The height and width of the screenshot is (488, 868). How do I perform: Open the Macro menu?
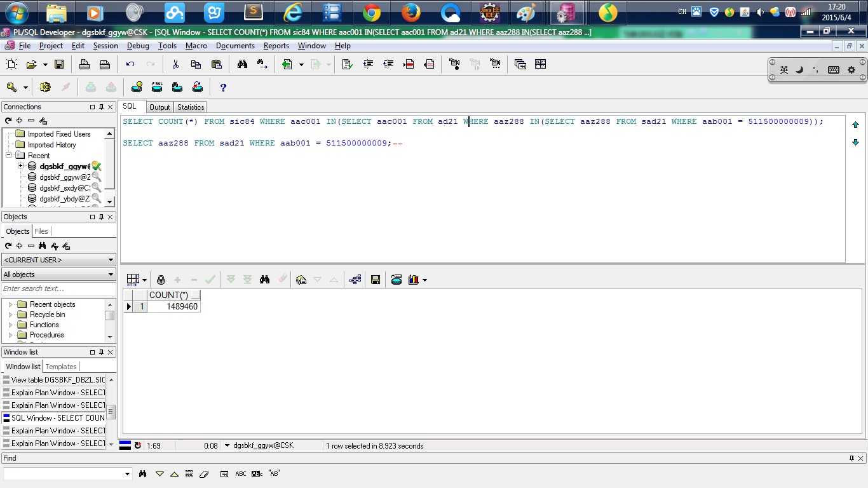click(196, 46)
